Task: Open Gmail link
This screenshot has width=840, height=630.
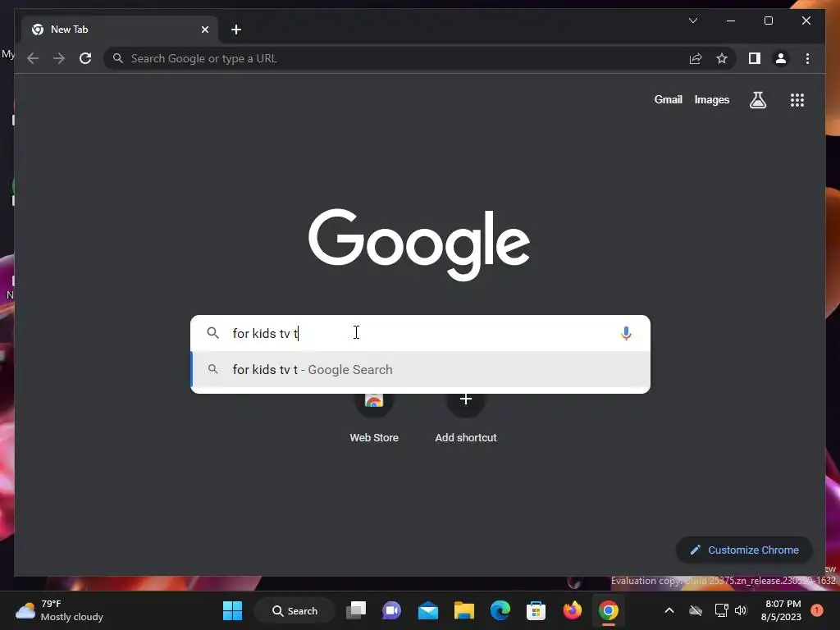Action: 668,99
